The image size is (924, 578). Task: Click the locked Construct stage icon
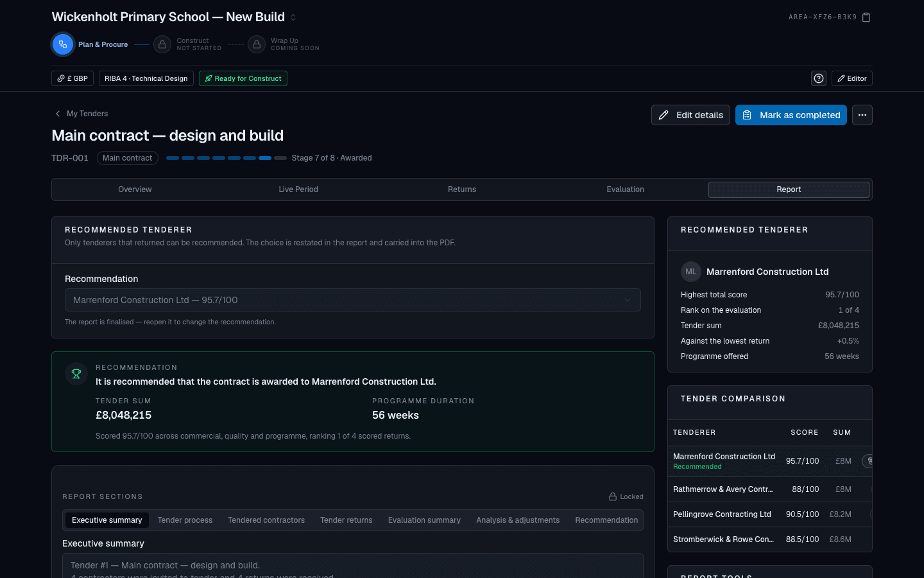162,44
